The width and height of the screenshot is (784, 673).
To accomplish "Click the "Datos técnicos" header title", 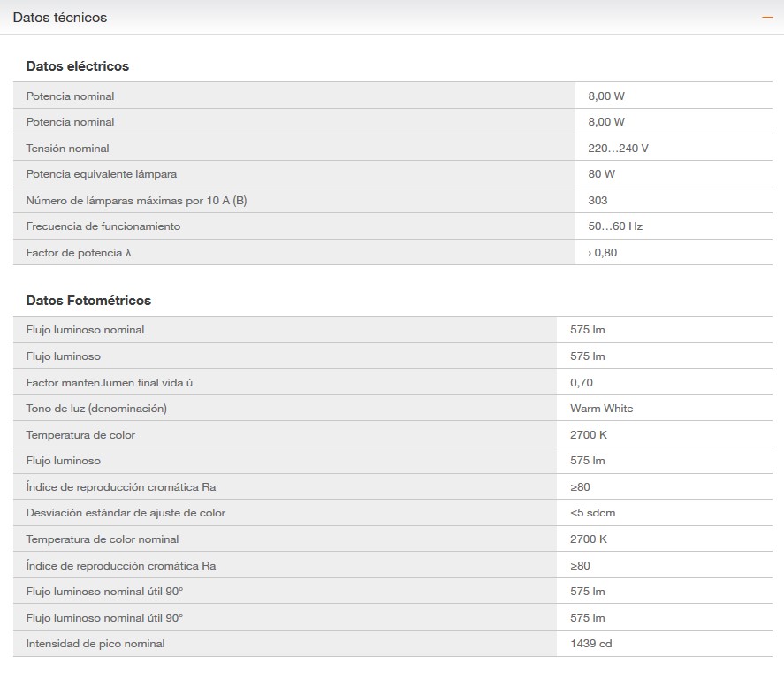I will [x=60, y=18].
